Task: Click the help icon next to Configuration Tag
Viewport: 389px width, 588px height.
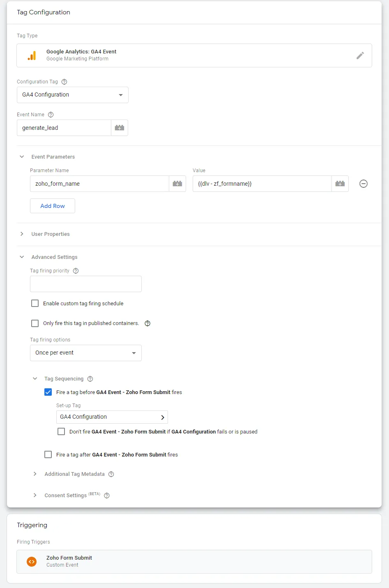Action: 64,82
